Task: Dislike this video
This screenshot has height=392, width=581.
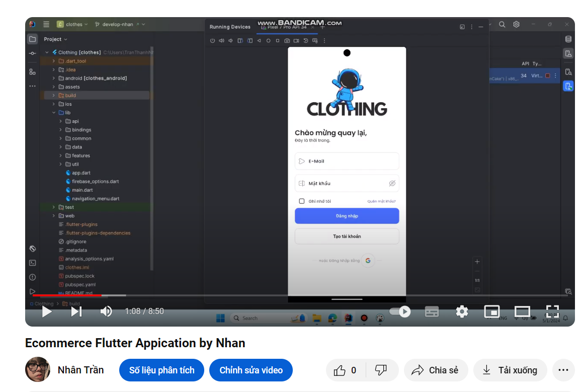Action: click(381, 370)
